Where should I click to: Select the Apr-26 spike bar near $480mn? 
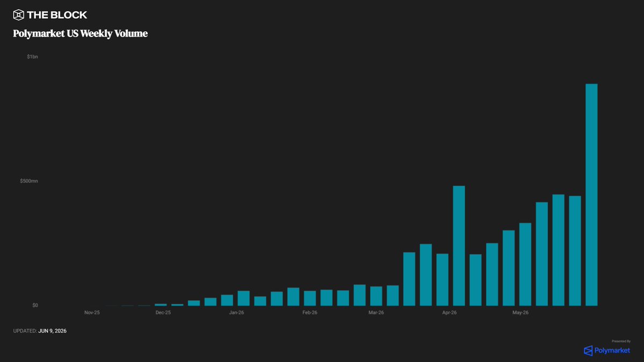(x=459, y=246)
